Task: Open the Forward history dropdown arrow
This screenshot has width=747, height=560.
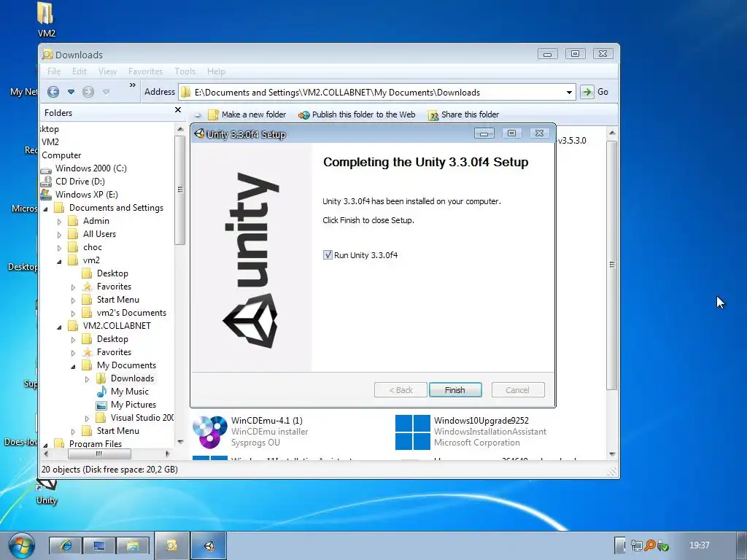Action: pyautogui.click(x=106, y=92)
